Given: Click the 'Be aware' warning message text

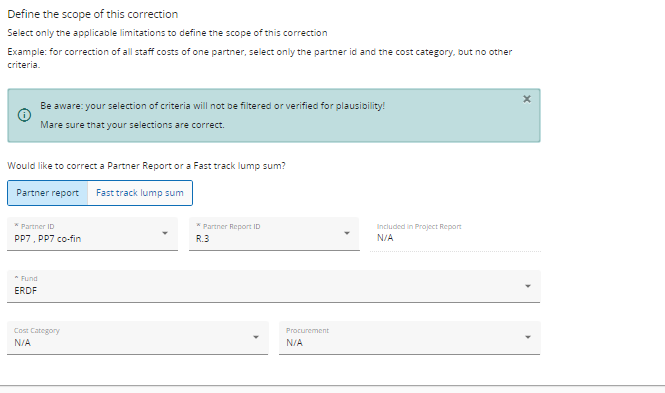Looking at the screenshot, I should [x=212, y=106].
